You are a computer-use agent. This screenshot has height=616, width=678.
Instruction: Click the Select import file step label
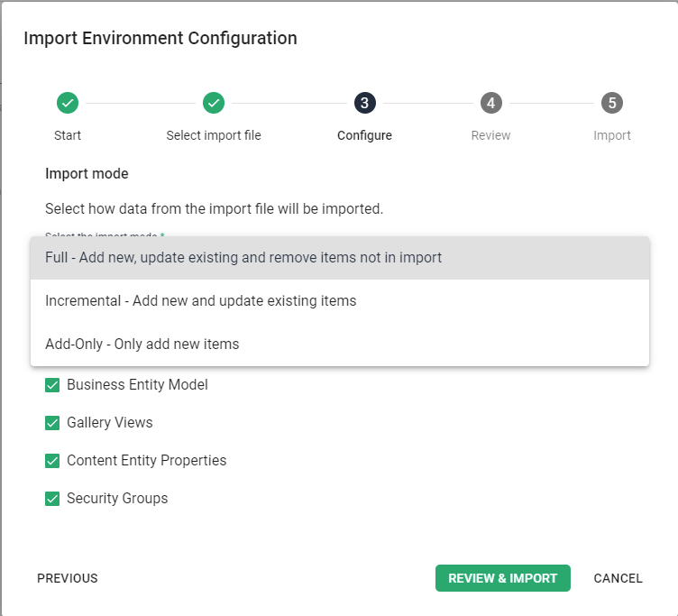(214, 135)
